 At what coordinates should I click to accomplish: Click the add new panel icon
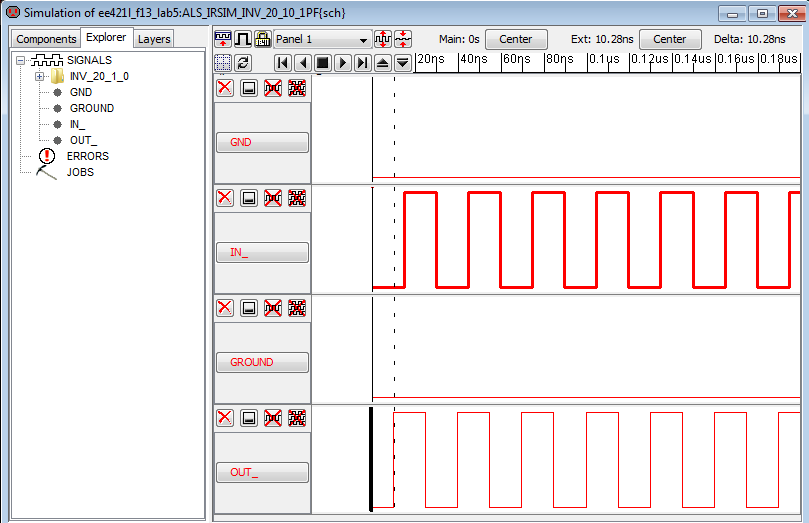223,39
